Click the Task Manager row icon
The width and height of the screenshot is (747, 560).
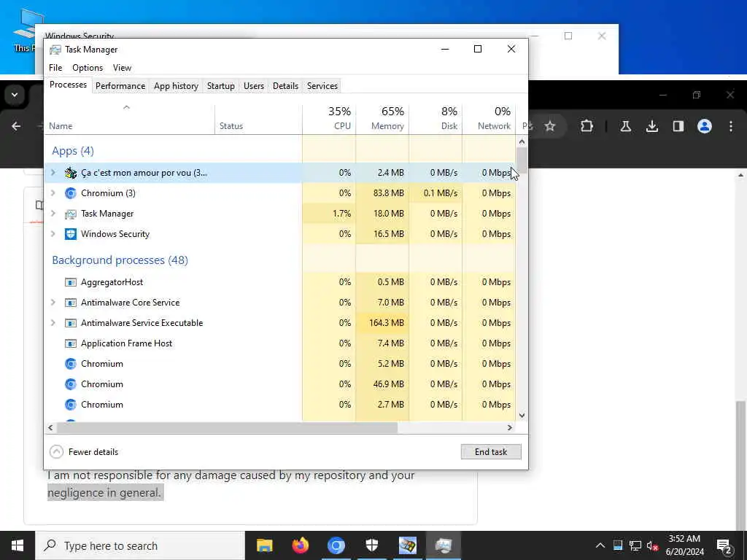point(71,214)
